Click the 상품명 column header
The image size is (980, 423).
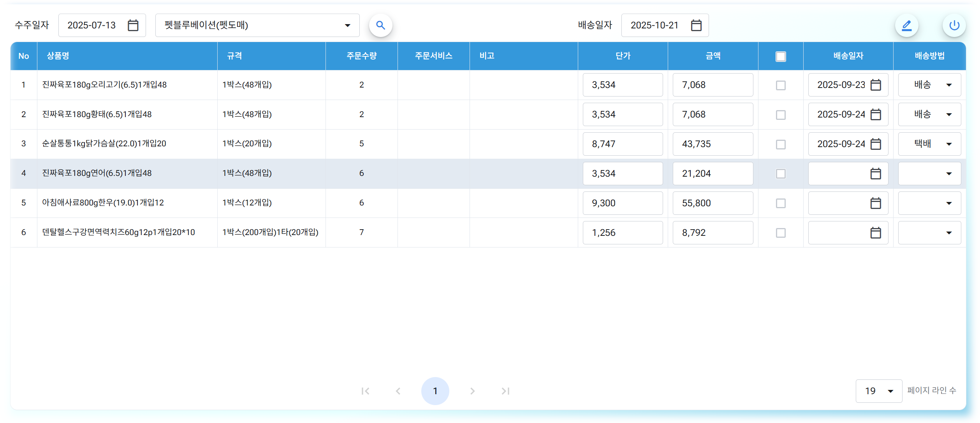(x=58, y=56)
